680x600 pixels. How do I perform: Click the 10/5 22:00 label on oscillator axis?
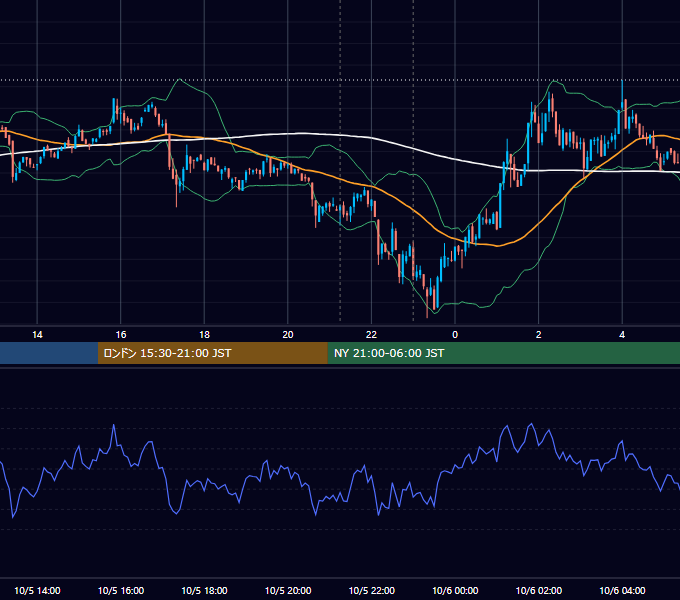tap(372, 590)
